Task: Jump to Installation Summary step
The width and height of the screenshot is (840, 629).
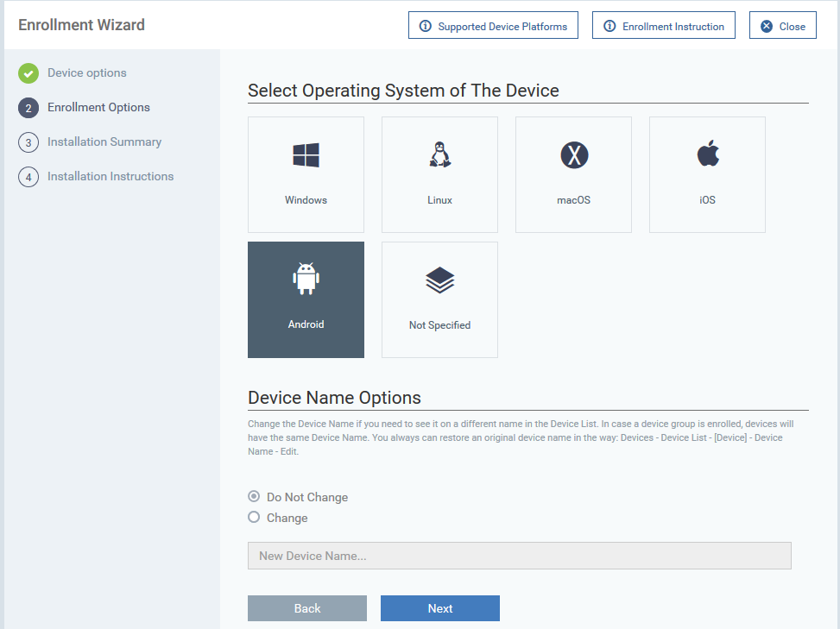Action: point(90,142)
